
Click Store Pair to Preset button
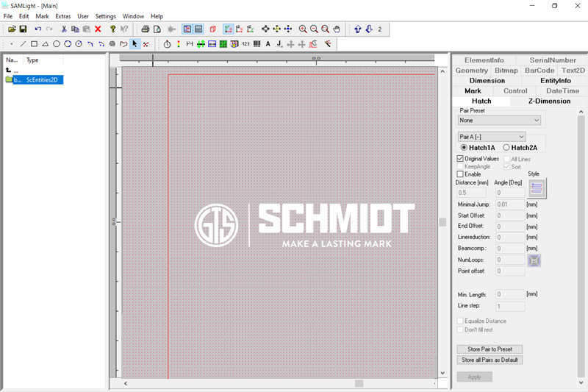pos(490,349)
